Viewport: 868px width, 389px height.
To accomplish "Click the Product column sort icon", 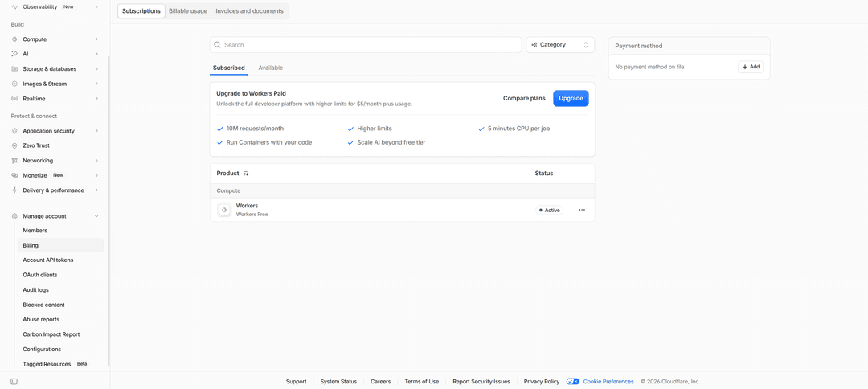I will click(246, 174).
